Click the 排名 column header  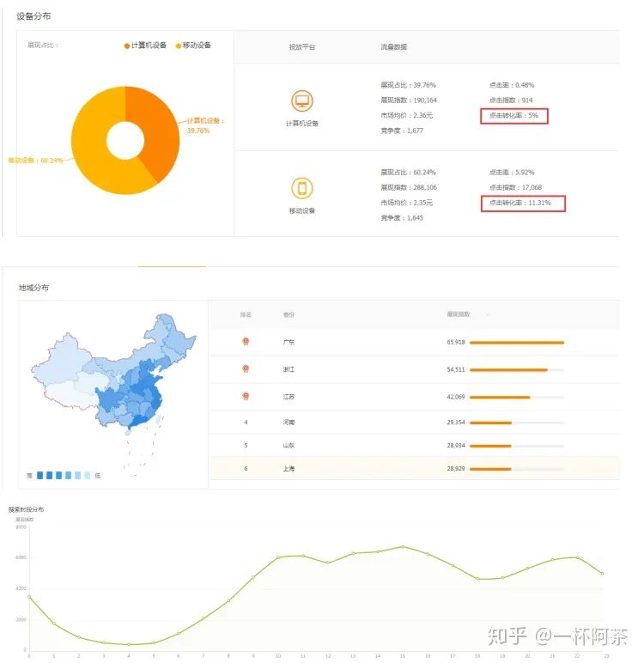tap(246, 314)
